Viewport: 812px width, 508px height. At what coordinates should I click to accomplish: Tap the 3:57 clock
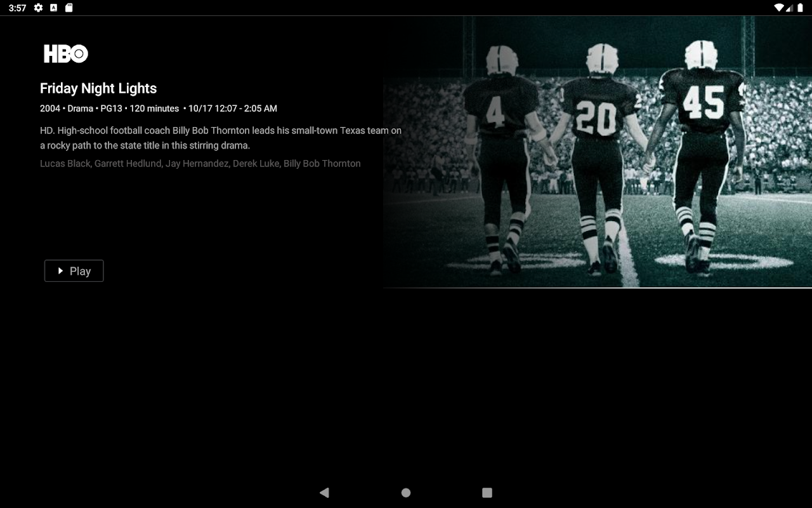[x=17, y=8]
